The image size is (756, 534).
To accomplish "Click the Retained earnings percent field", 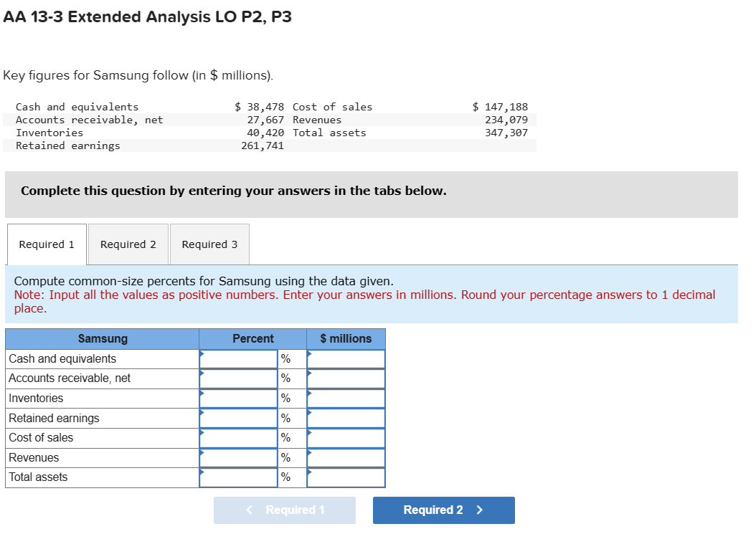I will 238,418.
